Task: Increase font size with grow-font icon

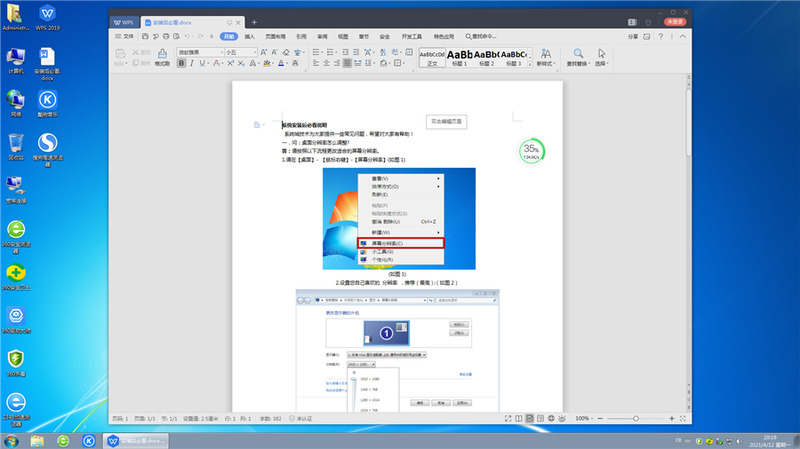Action: [264, 52]
